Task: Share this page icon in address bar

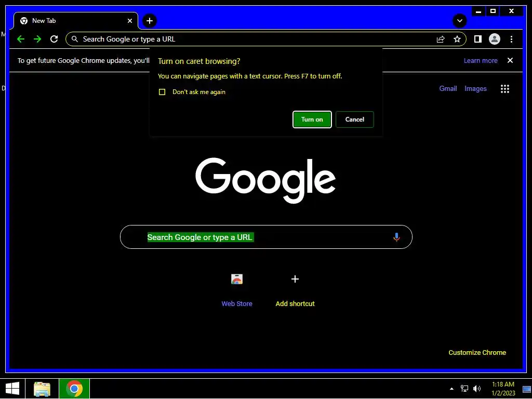Action: point(441,39)
